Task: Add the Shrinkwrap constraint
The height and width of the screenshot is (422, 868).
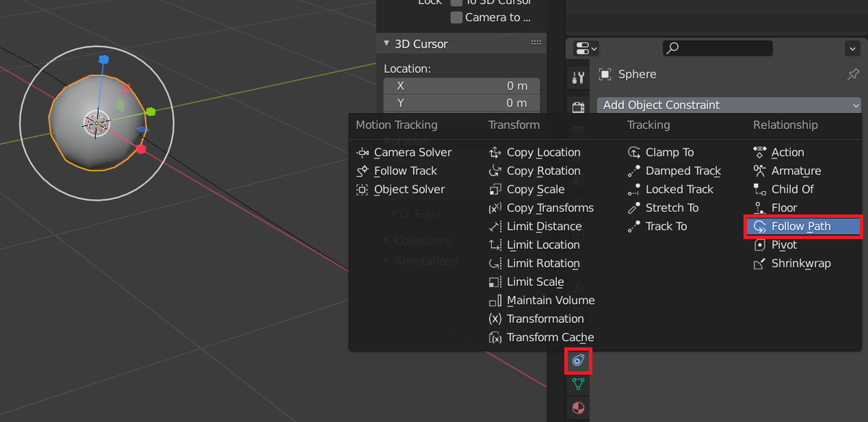Action: pos(792,263)
